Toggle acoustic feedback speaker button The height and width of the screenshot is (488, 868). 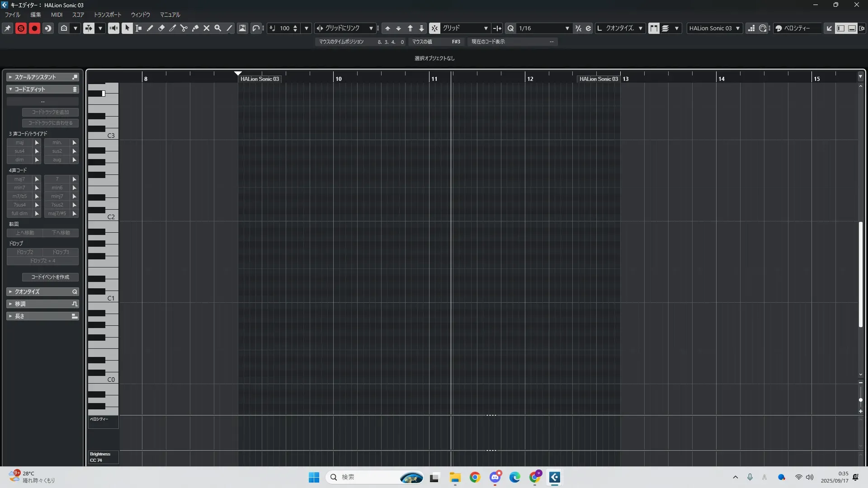tap(113, 28)
